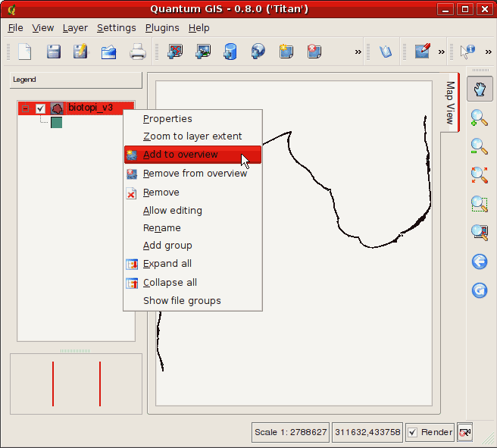497x448 pixels.
Task: Close the Quantum GIS window
Action: click(x=485, y=9)
